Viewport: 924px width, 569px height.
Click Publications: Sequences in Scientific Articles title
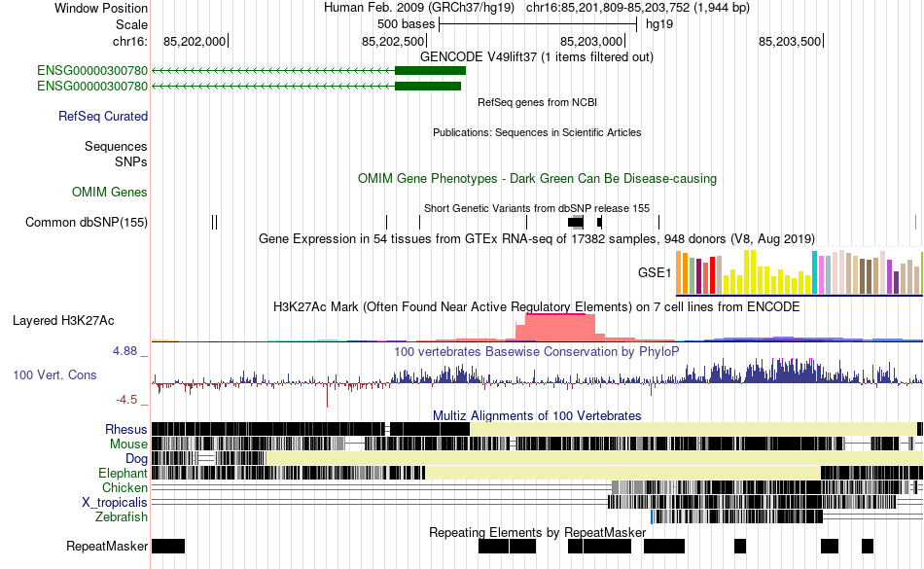click(x=537, y=132)
